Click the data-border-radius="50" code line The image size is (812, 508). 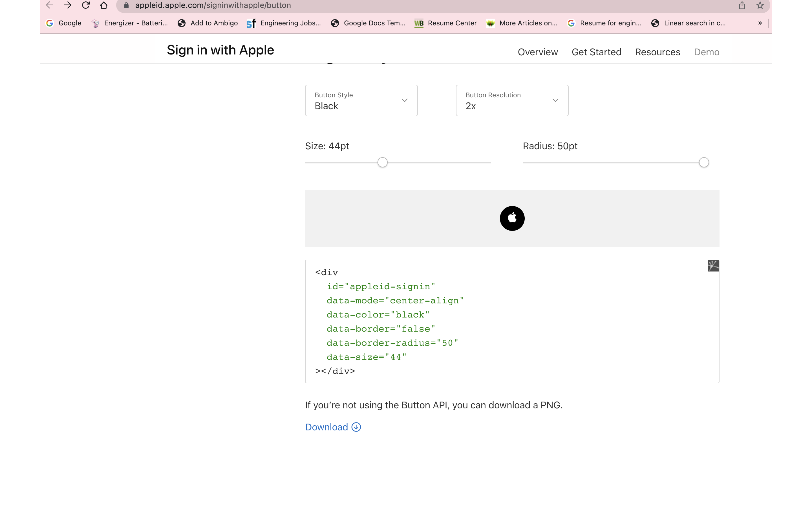[392, 343]
